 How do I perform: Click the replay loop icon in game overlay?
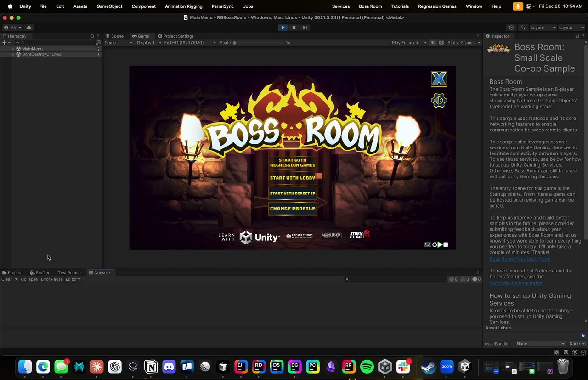coord(435,245)
